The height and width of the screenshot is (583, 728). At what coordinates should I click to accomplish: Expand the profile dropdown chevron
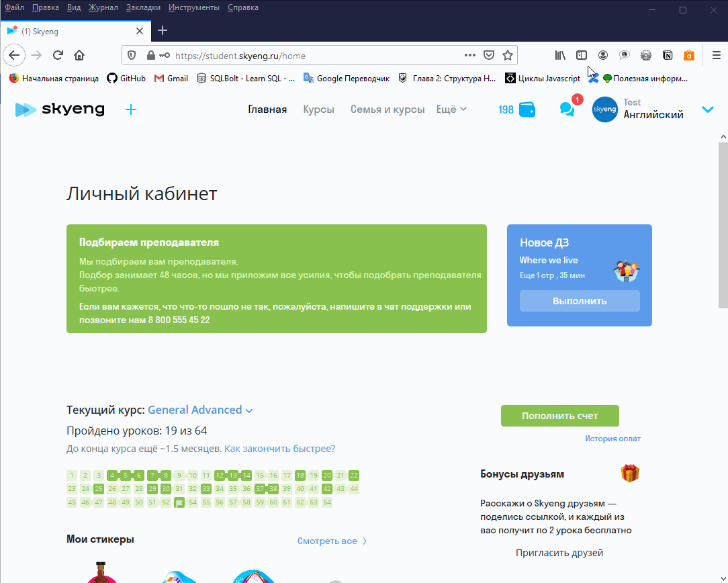[x=708, y=109]
